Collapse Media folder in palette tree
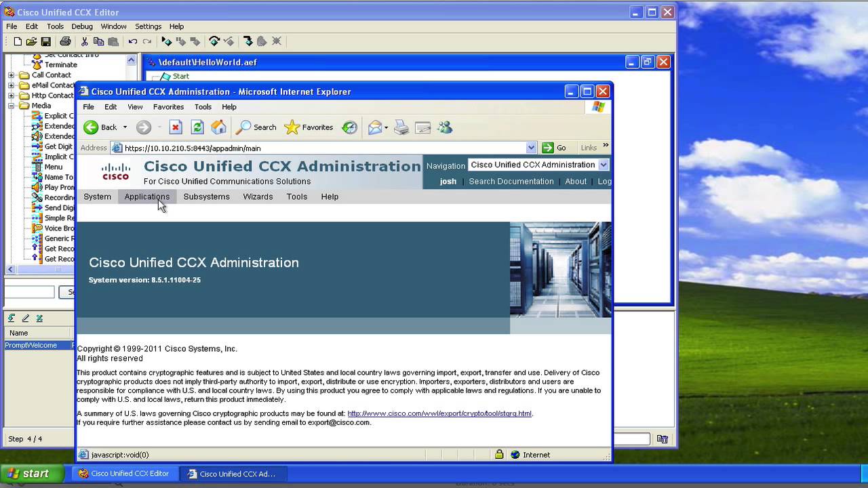This screenshot has height=488, width=868. tap(11, 106)
